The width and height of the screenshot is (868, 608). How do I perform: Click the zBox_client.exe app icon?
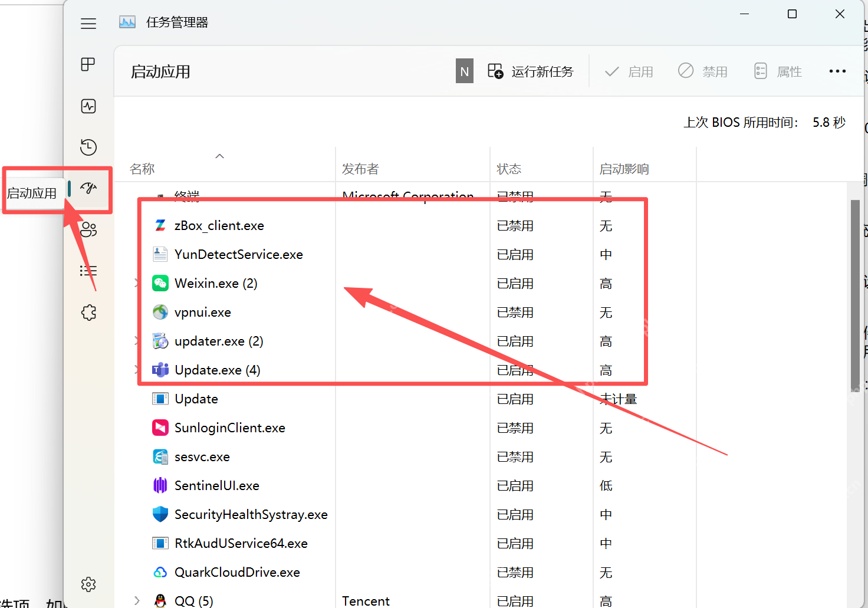point(160,225)
